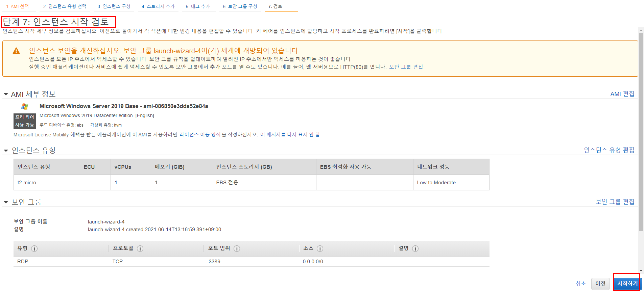This screenshot has height=293, width=644.
Task: Click info icon next to 프로토콜 column
Action: pyautogui.click(x=140, y=248)
